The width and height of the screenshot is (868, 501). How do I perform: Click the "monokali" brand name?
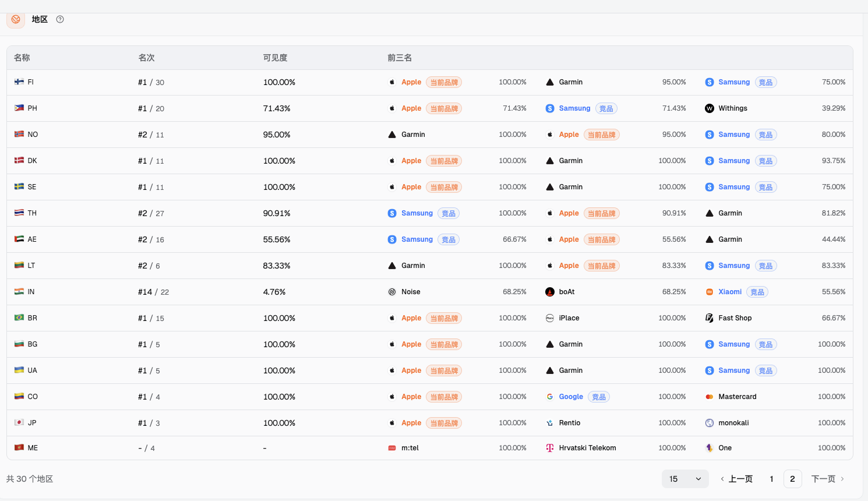(733, 423)
